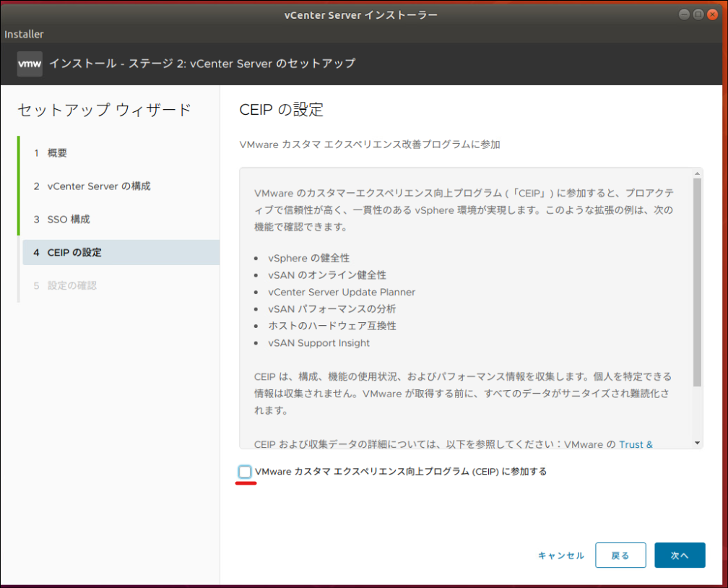Viewport: 728px width, 588px height.
Task: Close the vCenter Server installer window
Action: click(x=712, y=14)
